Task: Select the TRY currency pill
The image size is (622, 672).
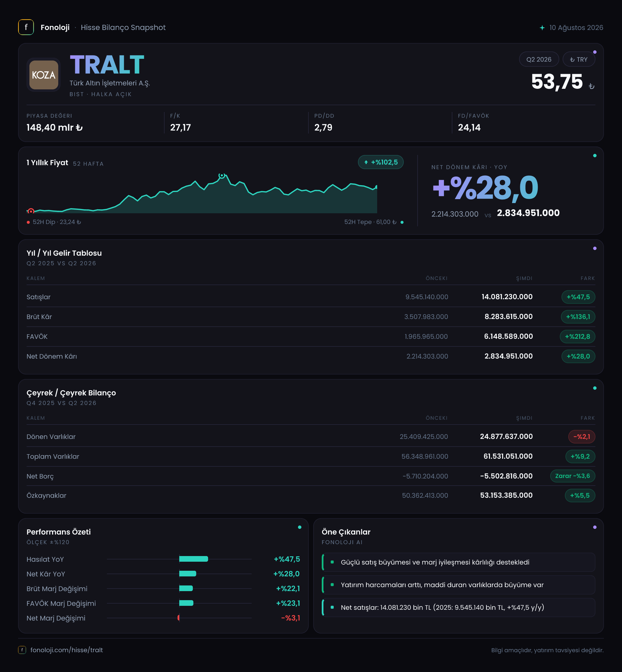Action: (578, 59)
